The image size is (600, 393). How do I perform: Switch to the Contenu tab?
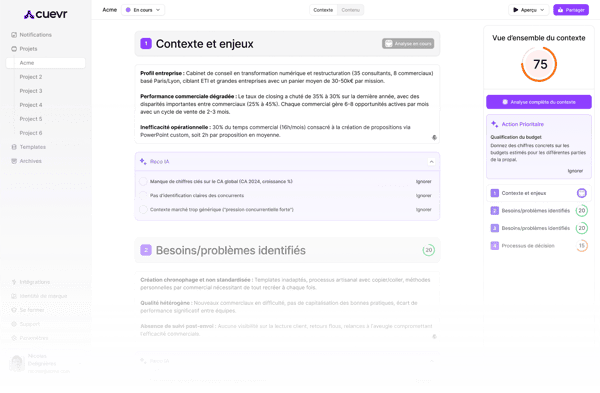[x=351, y=10]
